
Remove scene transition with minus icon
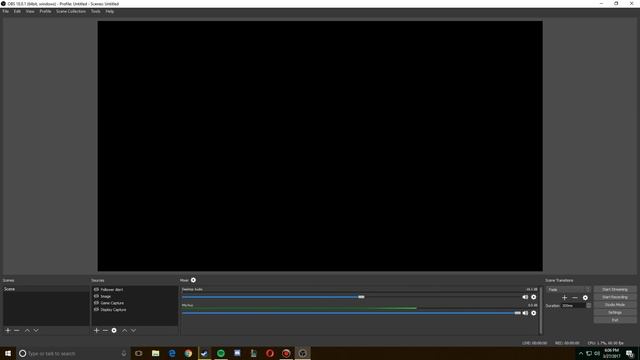(x=575, y=298)
